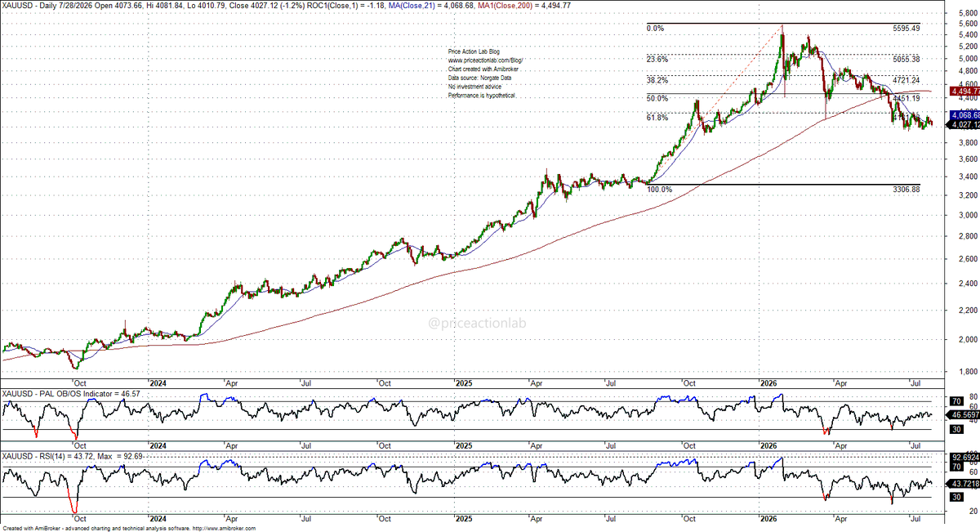Screen dimensions: 980x532
Task: Click the Fibonacci price value "4721.24"
Action: point(906,80)
